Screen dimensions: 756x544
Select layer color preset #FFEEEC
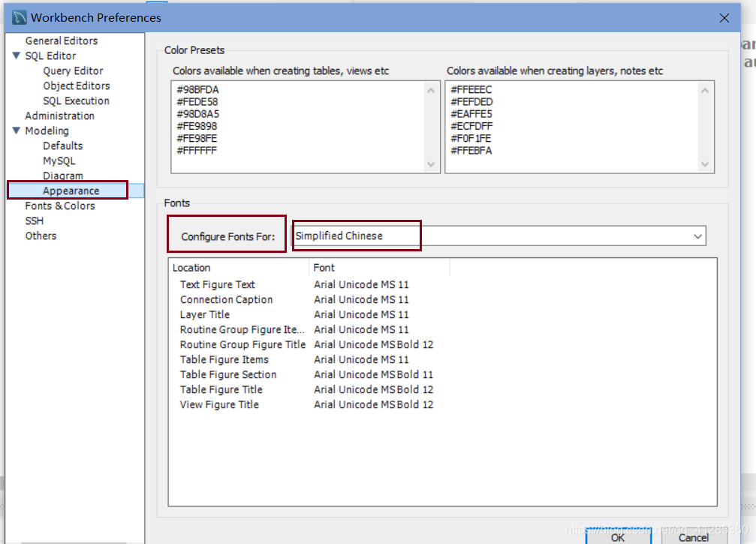[471, 89]
